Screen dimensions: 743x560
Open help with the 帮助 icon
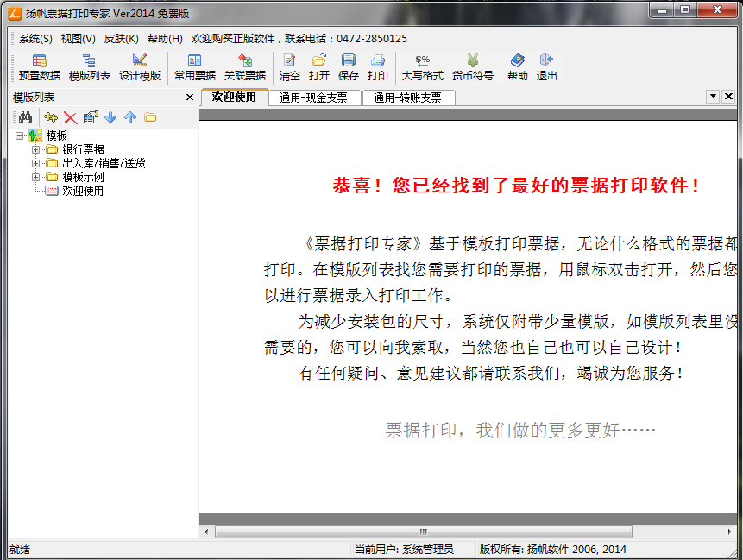click(517, 67)
